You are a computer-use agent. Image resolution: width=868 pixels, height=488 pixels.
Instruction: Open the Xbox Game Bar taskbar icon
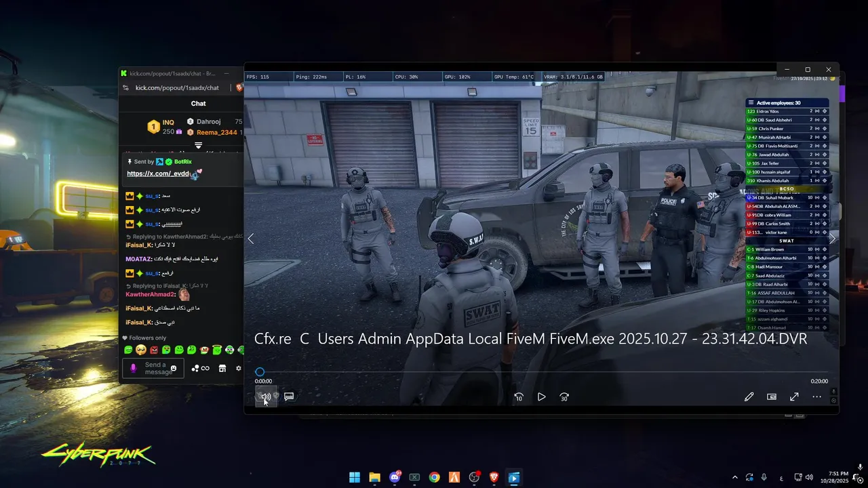point(414,477)
